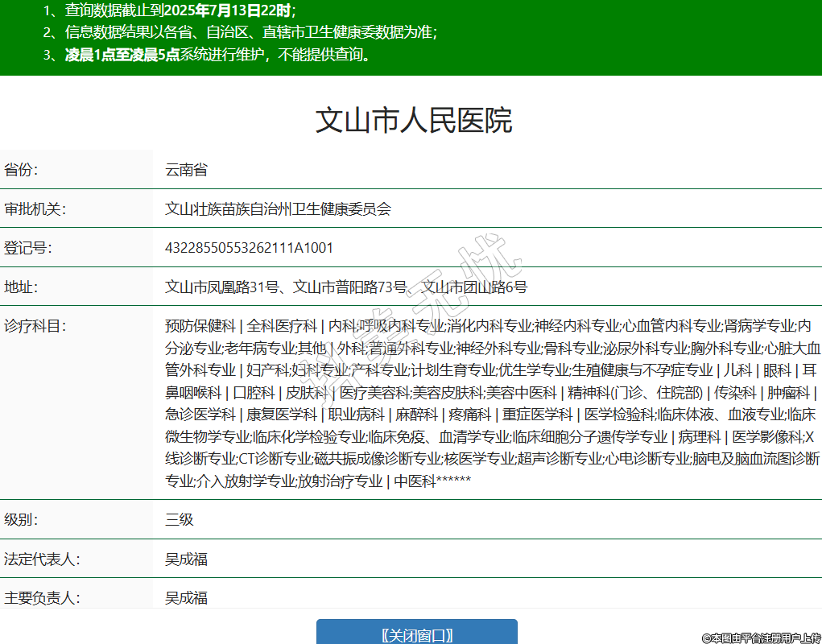Click the 登记号 field label

28,247
